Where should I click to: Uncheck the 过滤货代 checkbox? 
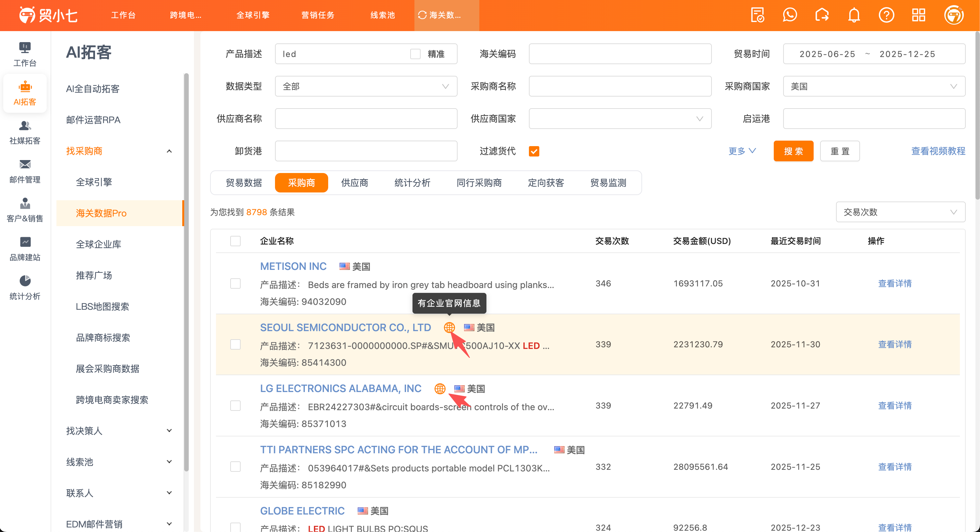534,151
